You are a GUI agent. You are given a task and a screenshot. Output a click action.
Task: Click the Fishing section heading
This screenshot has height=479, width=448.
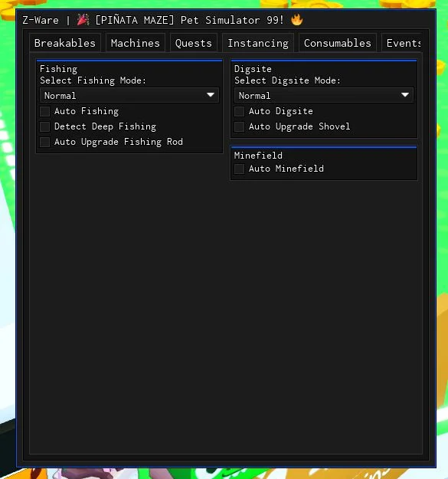pyautogui.click(x=59, y=69)
